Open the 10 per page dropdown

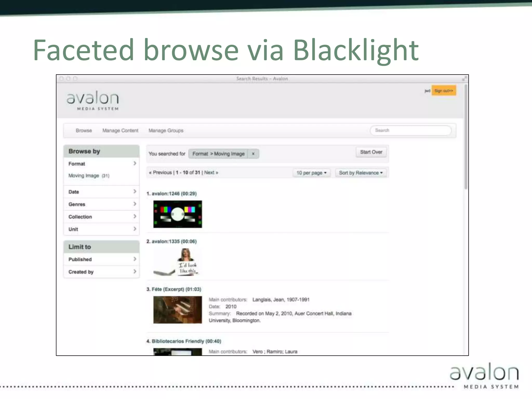coord(311,173)
